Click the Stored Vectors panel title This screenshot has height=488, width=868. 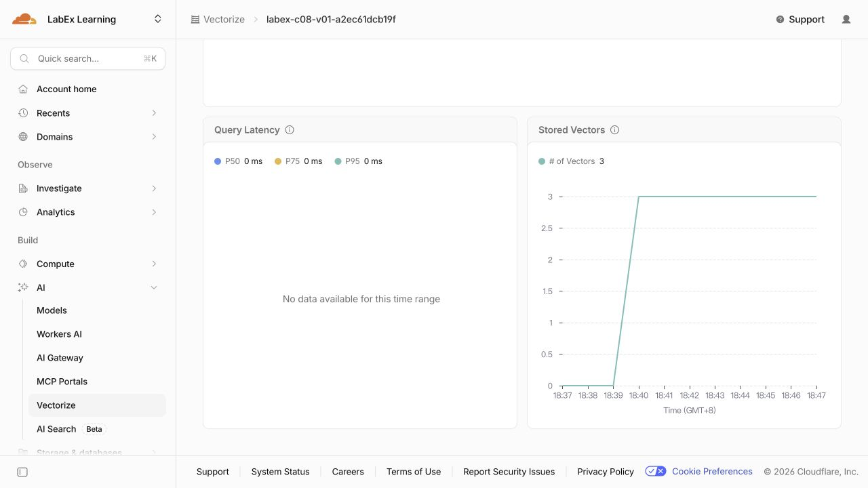(572, 130)
